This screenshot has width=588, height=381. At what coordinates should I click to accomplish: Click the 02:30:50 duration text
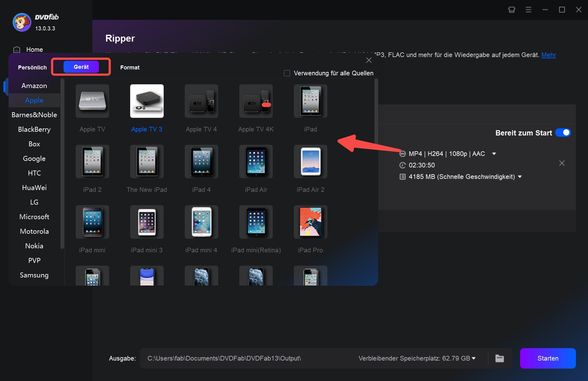click(x=422, y=165)
